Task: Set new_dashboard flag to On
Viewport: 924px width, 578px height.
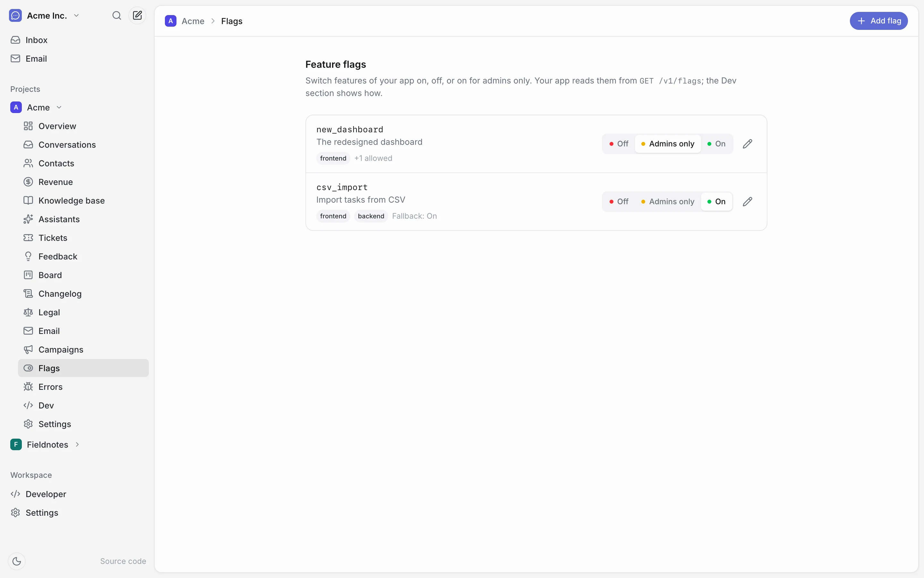Action: 716,144
